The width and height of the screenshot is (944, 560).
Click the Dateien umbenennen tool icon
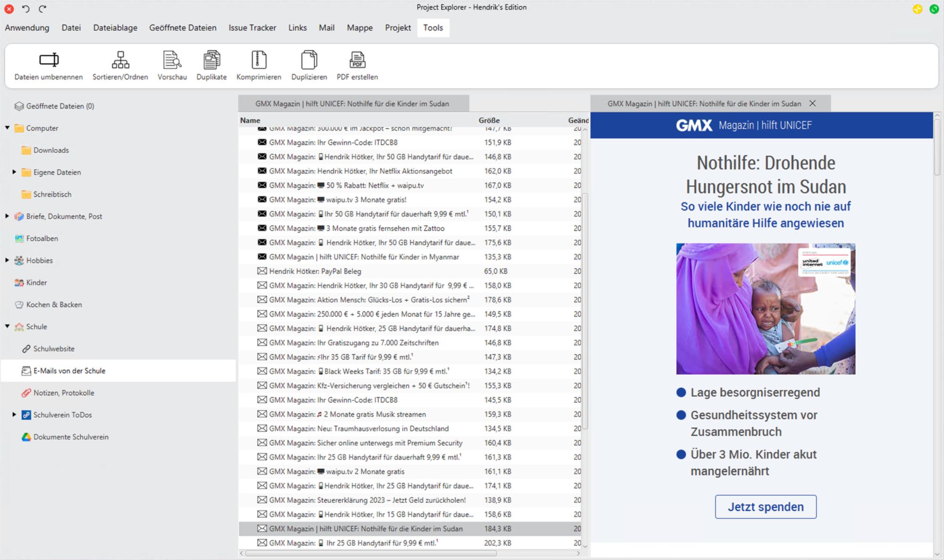(49, 60)
